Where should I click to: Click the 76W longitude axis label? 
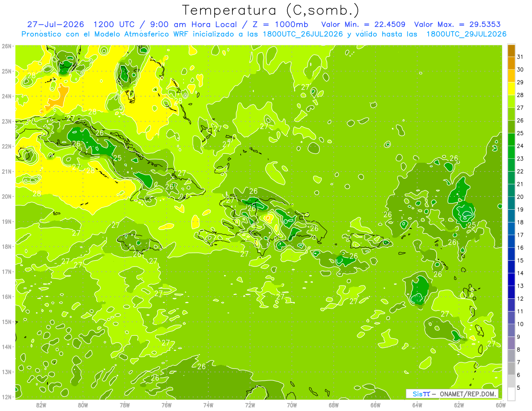tap(167, 405)
